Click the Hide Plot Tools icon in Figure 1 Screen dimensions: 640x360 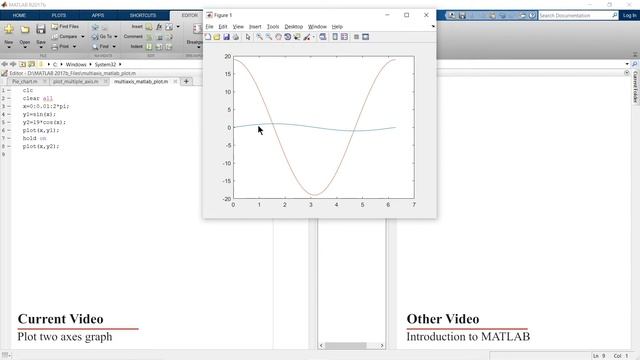pyautogui.click(x=356, y=37)
